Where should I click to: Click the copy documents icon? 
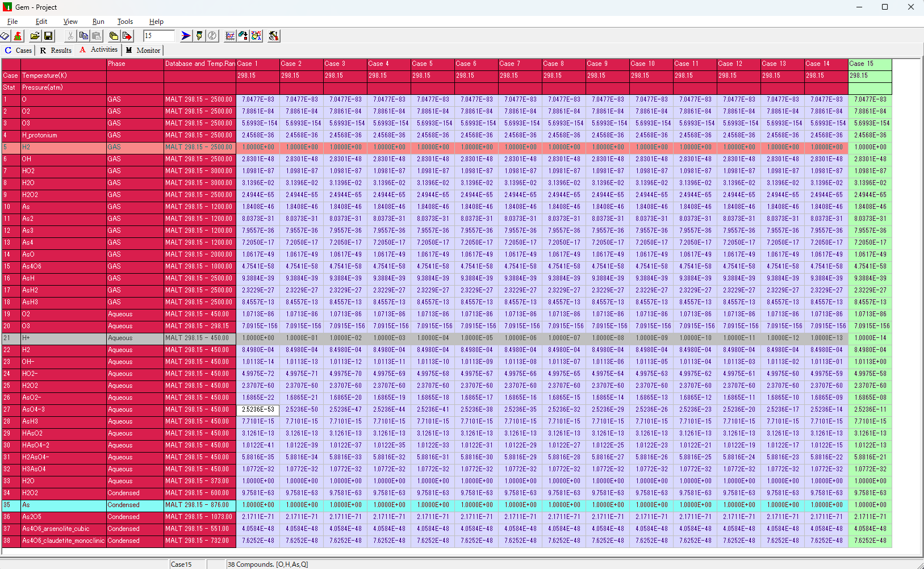point(83,36)
